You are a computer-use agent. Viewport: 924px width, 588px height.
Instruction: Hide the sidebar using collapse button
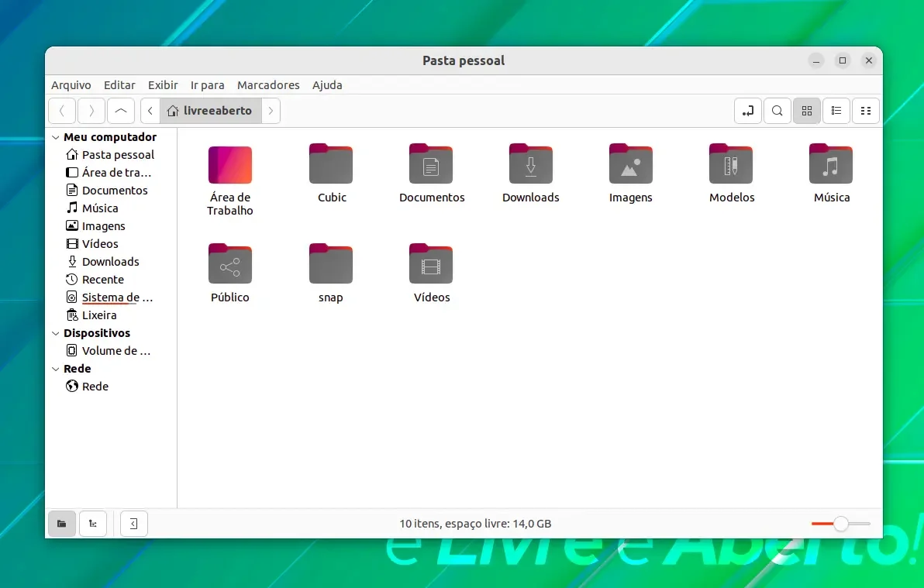pos(134,523)
